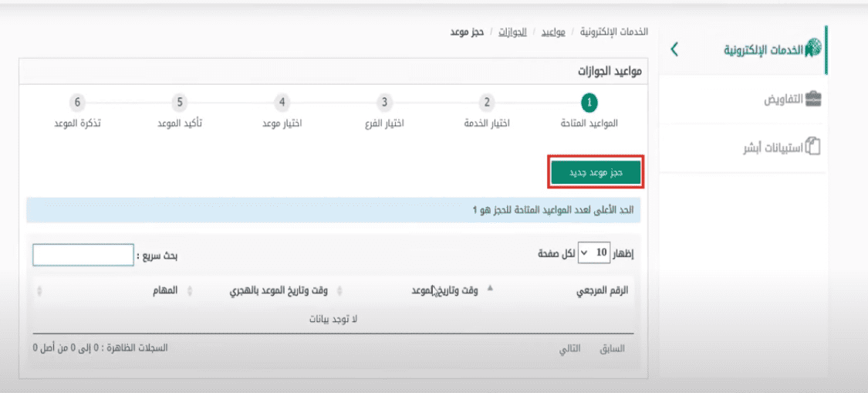Select step 1 circle المواعيد المتاحة
The height and width of the screenshot is (393, 868).
(589, 103)
